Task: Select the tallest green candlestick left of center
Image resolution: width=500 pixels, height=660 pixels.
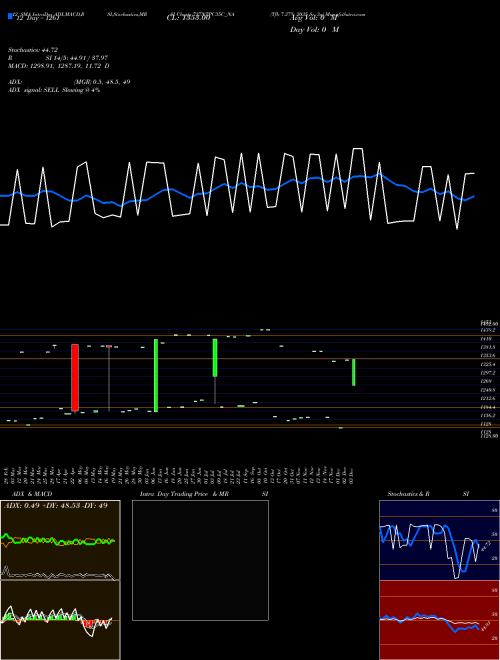Action: point(156,375)
